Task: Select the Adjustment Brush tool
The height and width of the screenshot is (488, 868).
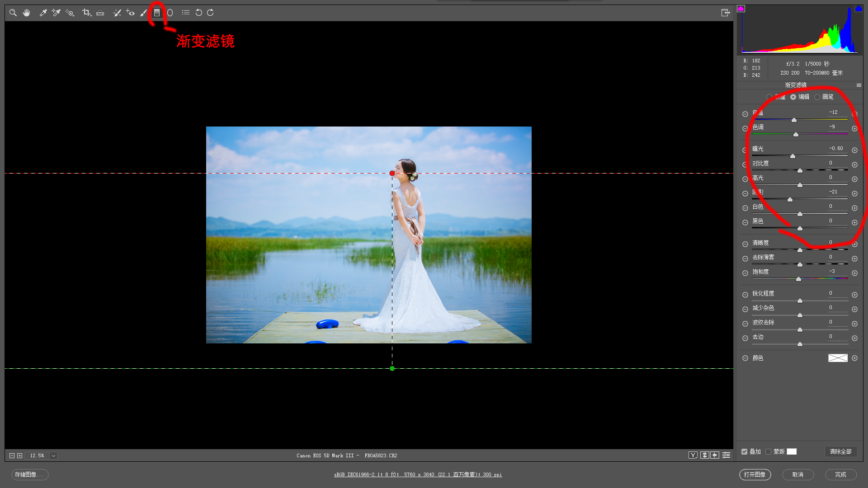Action: click(144, 13)
